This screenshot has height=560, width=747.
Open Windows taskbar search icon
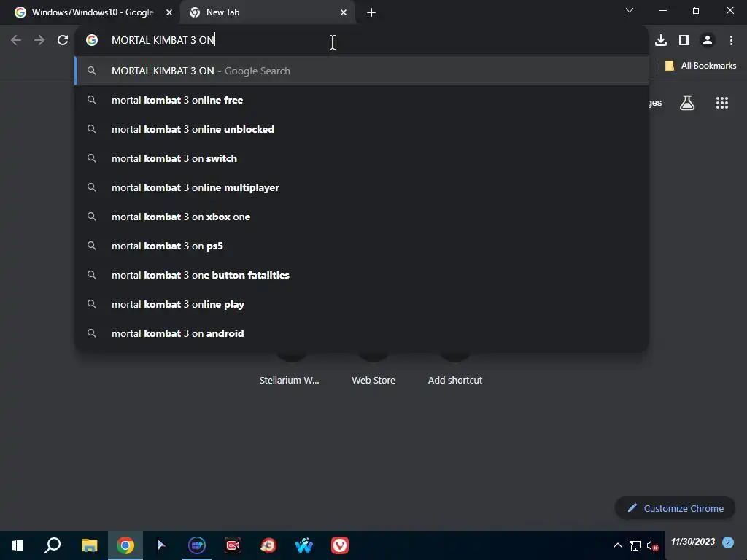click(53, 545)
